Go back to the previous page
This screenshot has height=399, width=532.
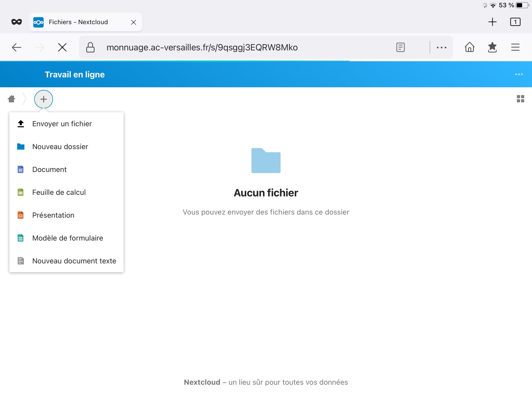[x=17, y=48]
